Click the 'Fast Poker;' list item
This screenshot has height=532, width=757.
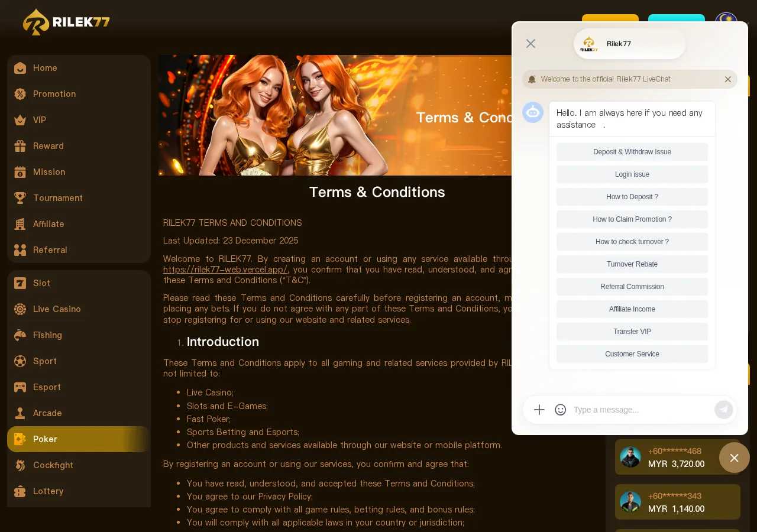coord(209,419)
